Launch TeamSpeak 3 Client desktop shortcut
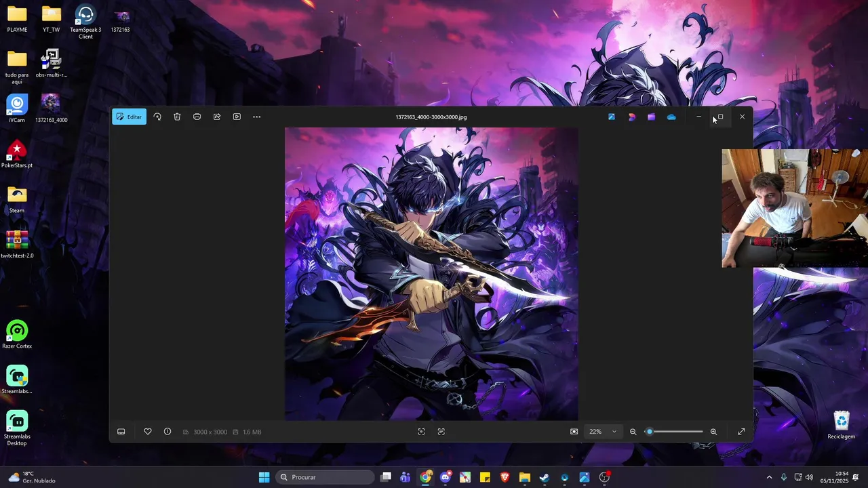The height and width of the screenshot is (488, 868). pyautogui.click(x=85, y=22)
